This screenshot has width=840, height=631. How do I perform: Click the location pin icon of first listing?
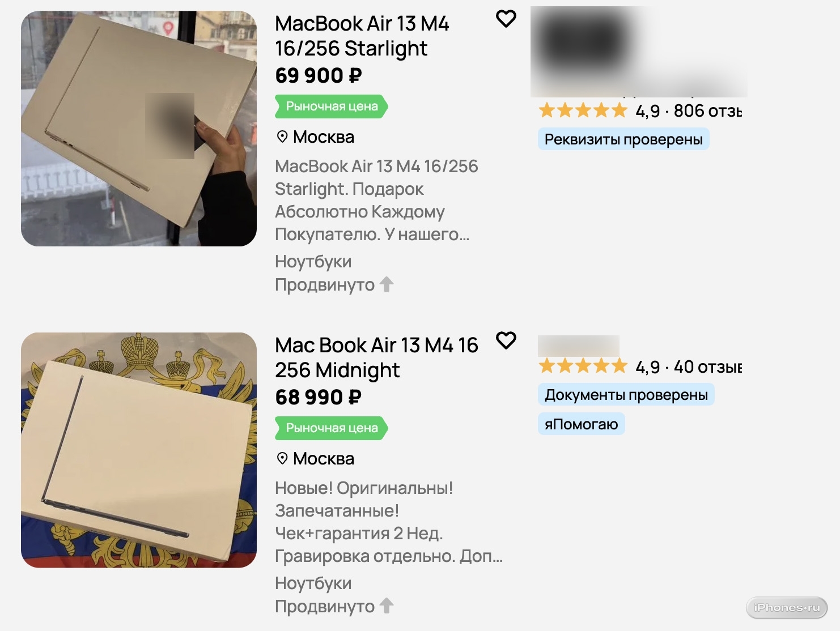tap(282, 137)
